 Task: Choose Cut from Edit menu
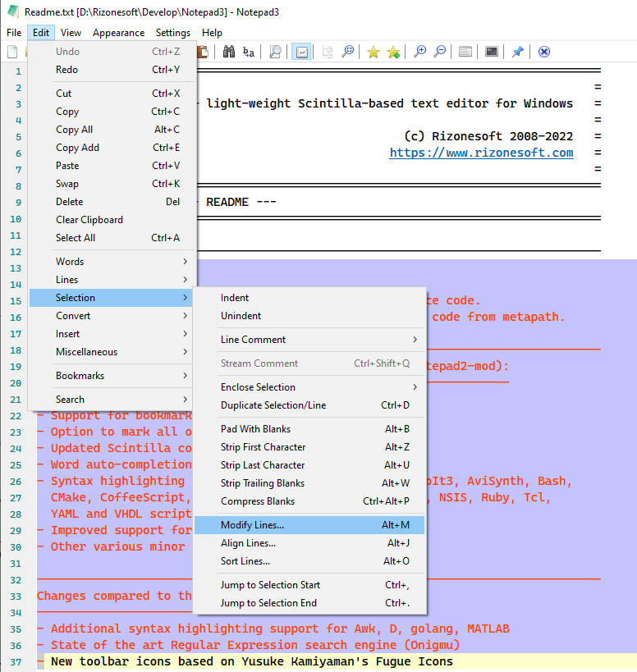click(x=112, y=93)
